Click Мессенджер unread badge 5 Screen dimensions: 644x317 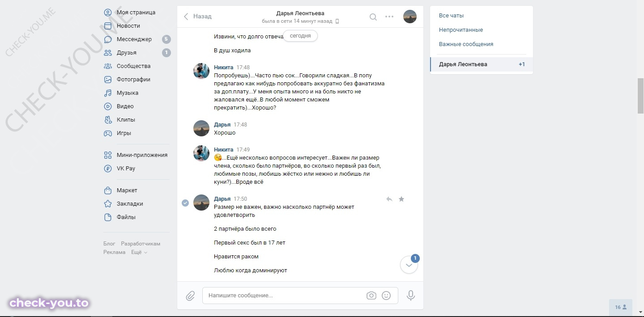click(x=166, y=39)
